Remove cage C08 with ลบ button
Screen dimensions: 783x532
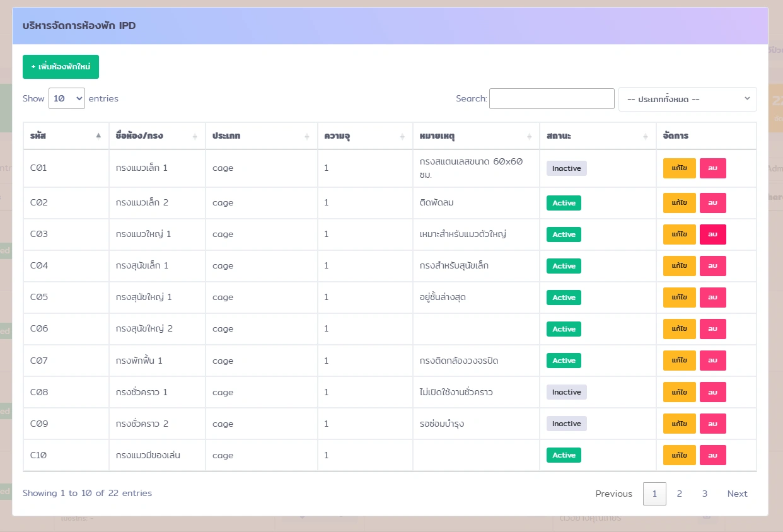click(x=712, y=392)
